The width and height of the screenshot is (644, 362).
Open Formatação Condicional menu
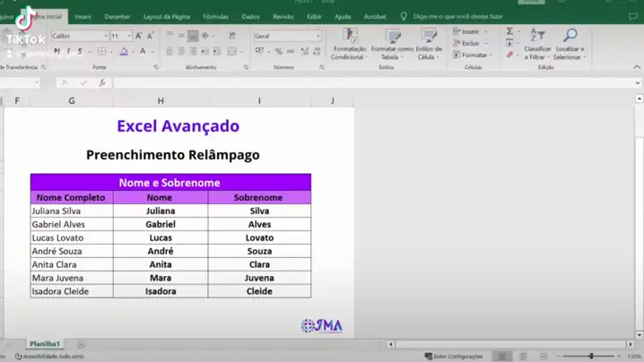(348, 44)
